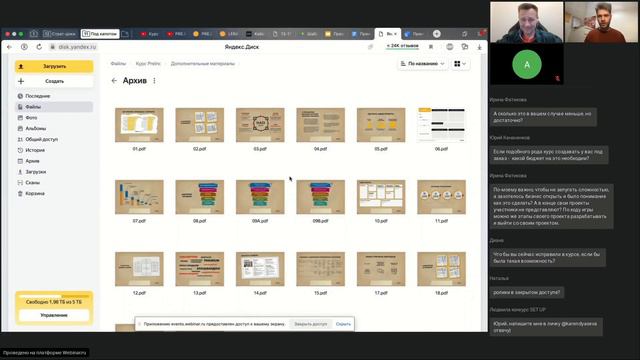Screen dimensions: 640x360
Task: Open Общий доступ in the sidebar
Action: (41, 139)
